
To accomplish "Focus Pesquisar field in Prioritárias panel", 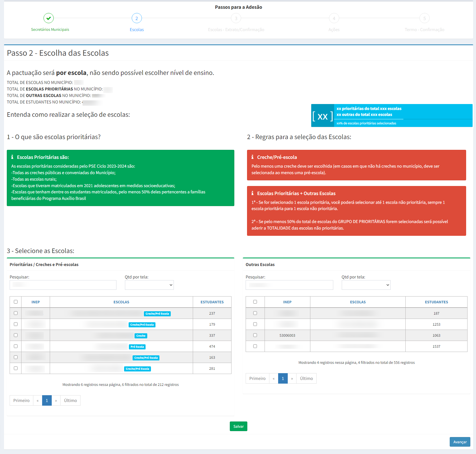I will click(x=63, y=285).
